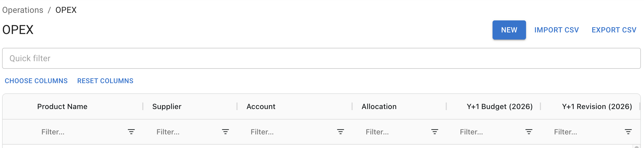
Task: Import a CSV file
Action: [556, 30]
